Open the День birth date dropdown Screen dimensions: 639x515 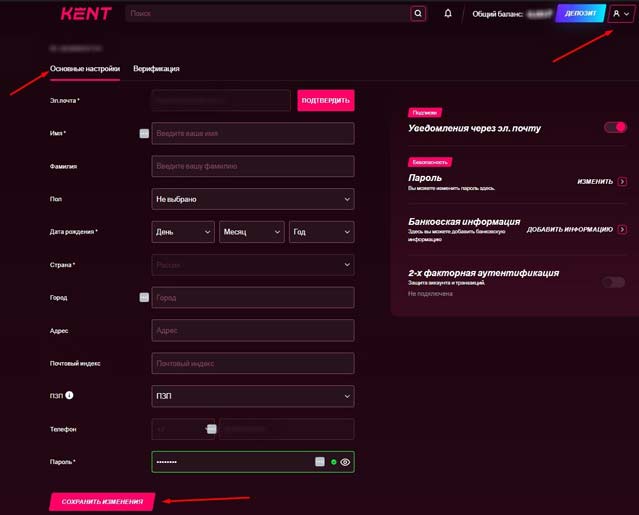click(183, 232)
